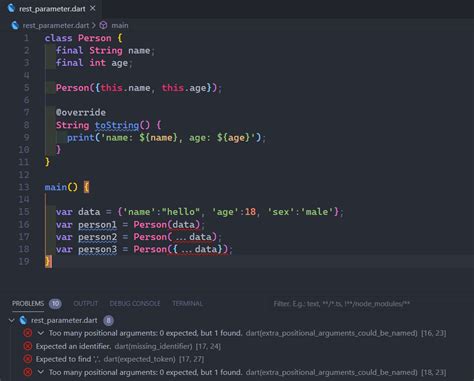Click the @override annotation
474x381 pixels.
point(81,112)
